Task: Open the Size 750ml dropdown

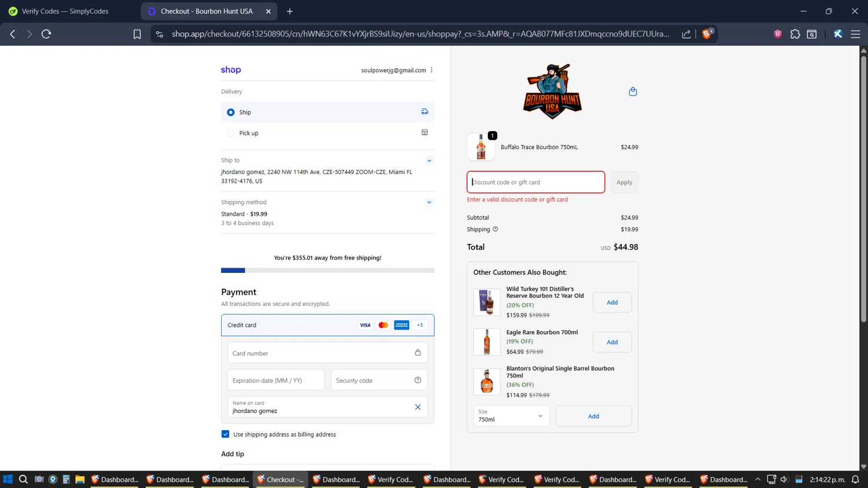Action: pos(512,416)
